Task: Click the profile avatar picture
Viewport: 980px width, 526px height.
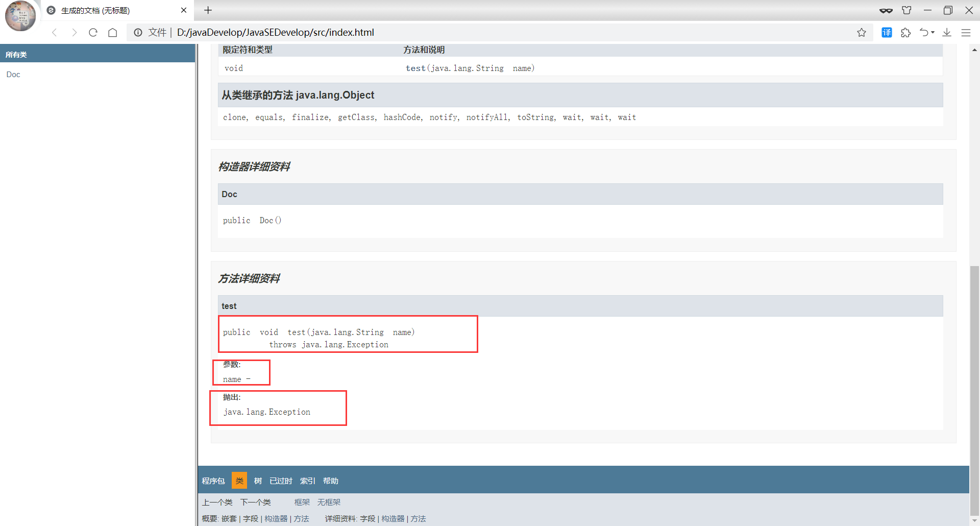Action: (20, 16)
